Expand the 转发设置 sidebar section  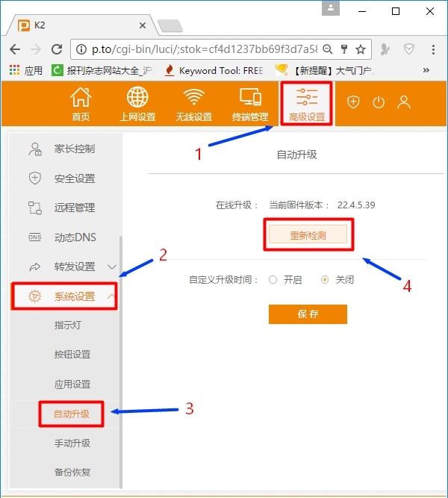click(x=112, y=267)
